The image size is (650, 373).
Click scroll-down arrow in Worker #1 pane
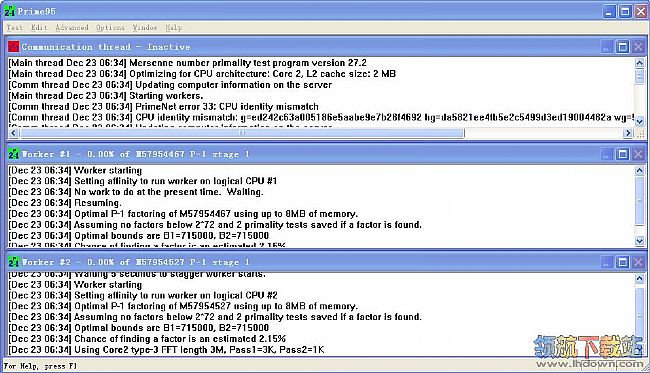[639, 240]
